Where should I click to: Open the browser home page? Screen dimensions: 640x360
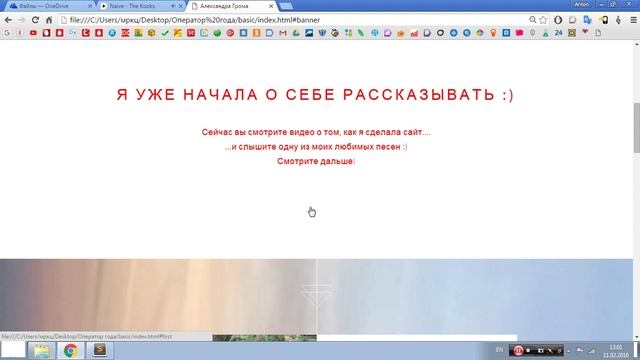coord(49,20)
